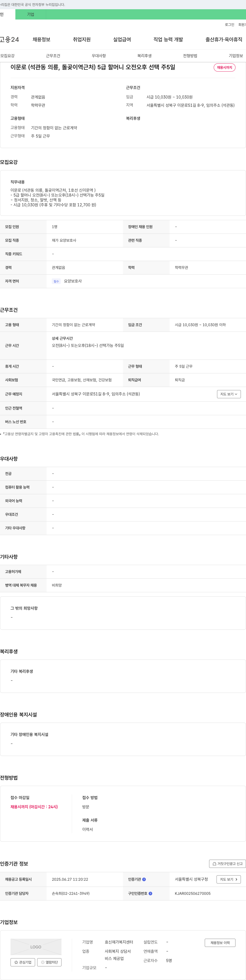Viewport: 246px width, 980px height.
Task: Click 방문 under 접수 방법
Action: (x=86, y=807)
